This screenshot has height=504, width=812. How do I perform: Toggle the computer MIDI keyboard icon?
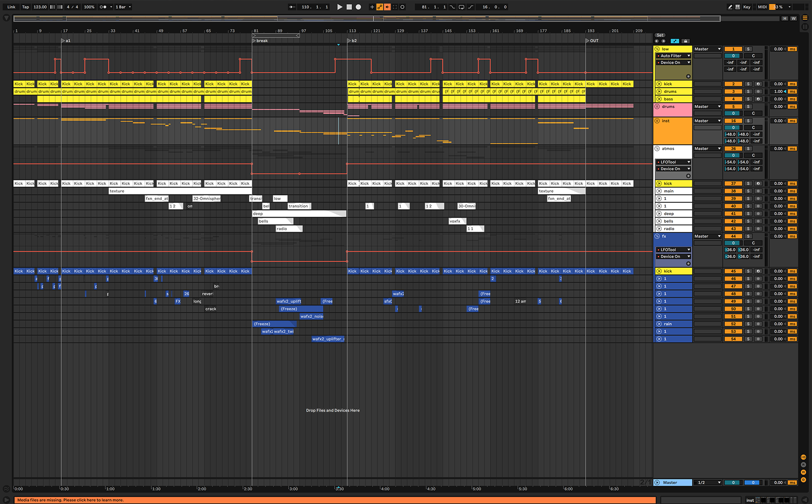(737, 7)
